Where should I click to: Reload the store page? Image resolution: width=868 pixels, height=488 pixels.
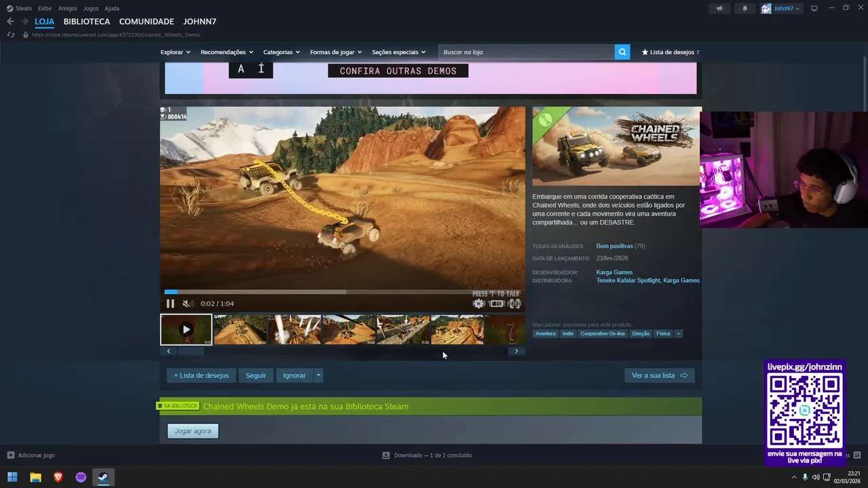click(x=10, y=35)
